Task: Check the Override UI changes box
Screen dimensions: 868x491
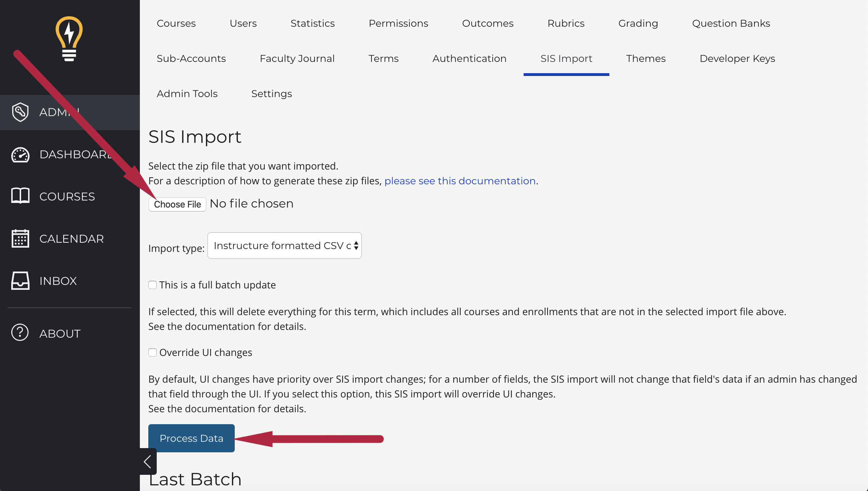Action: point(153,352)
